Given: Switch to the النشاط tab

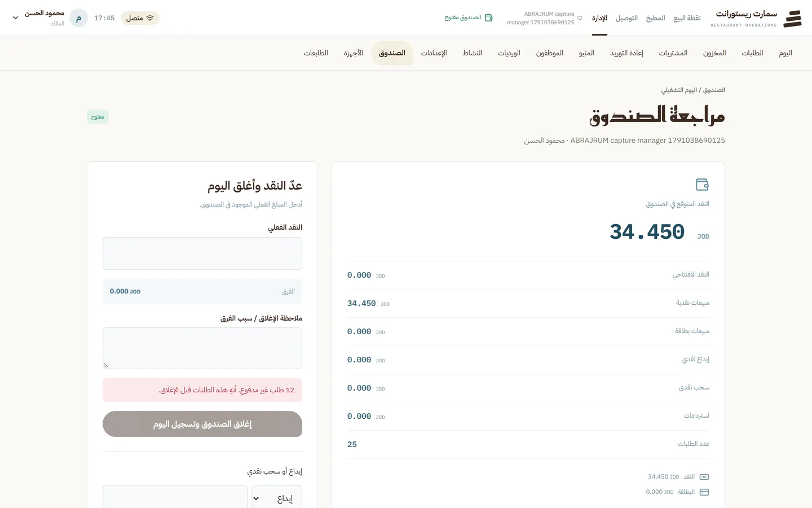Looking at the screenshot, I should click(473, 53).
